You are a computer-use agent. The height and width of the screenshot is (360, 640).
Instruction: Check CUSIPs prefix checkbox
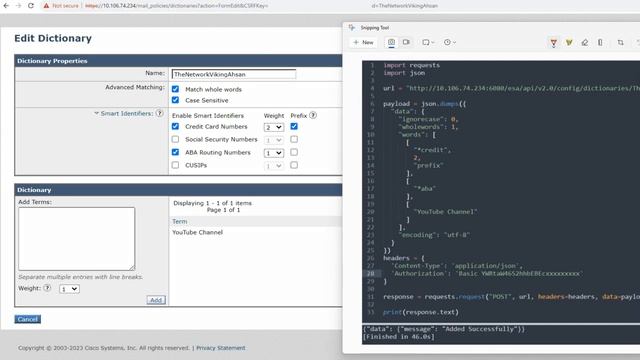pos(294,165)
